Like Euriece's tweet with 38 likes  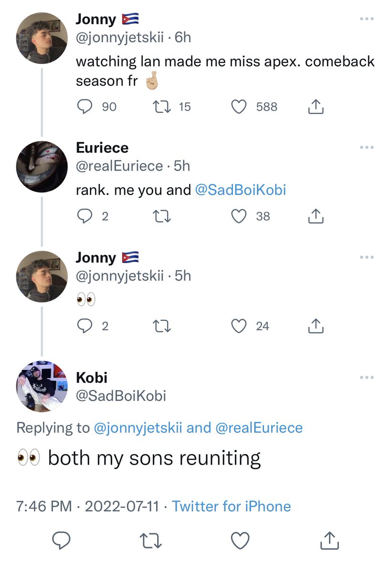[238, 216]
